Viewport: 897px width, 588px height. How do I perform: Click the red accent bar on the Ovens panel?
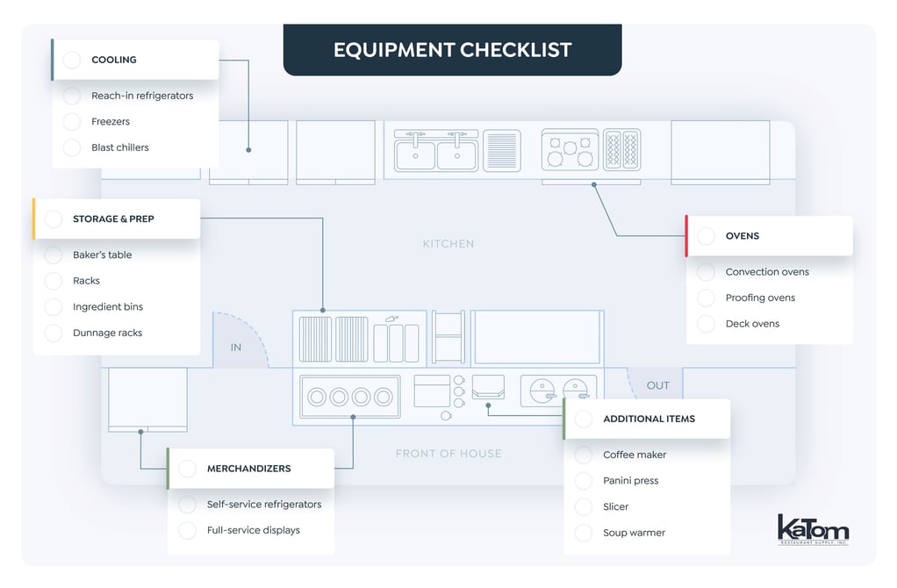687,235
